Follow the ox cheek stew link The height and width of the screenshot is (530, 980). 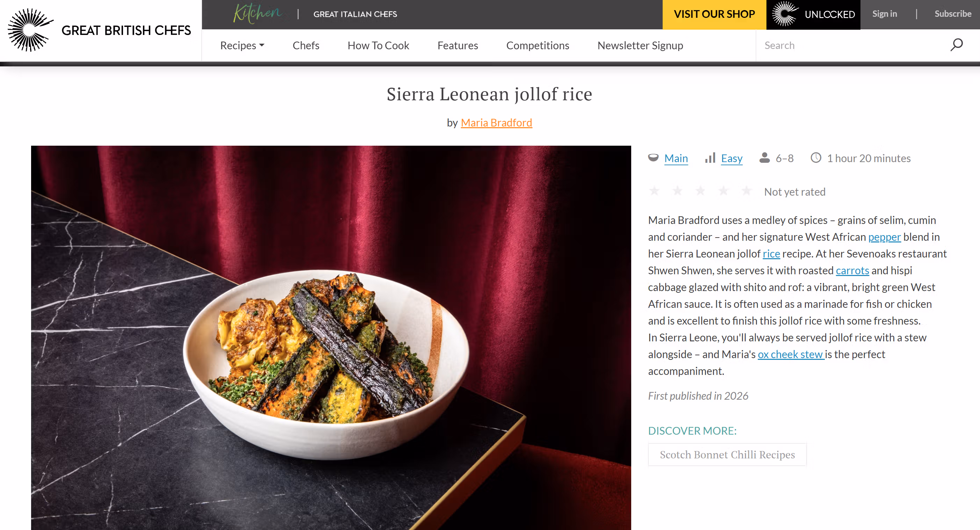click(791, 354)
